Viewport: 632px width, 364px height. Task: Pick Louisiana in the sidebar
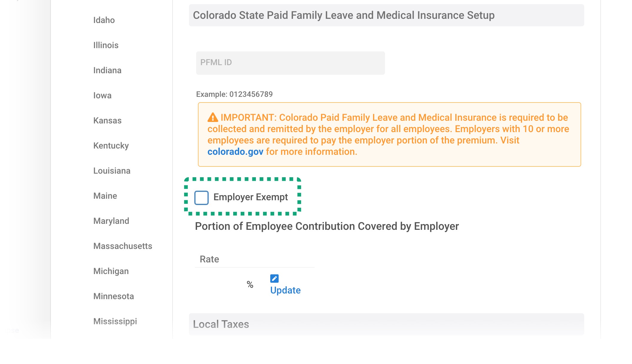112,171
